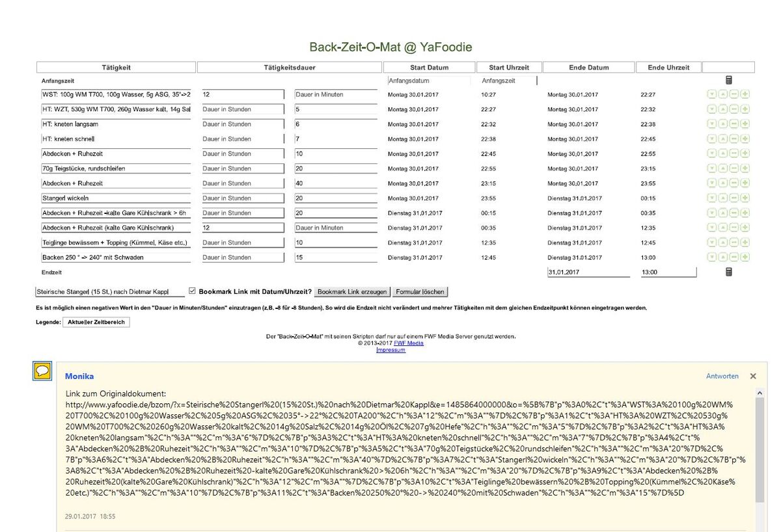The image size is (781, 532).
Task: Move '70g Teigstücke, rundschleifen' row up
Action: click(x=722, y=168)
